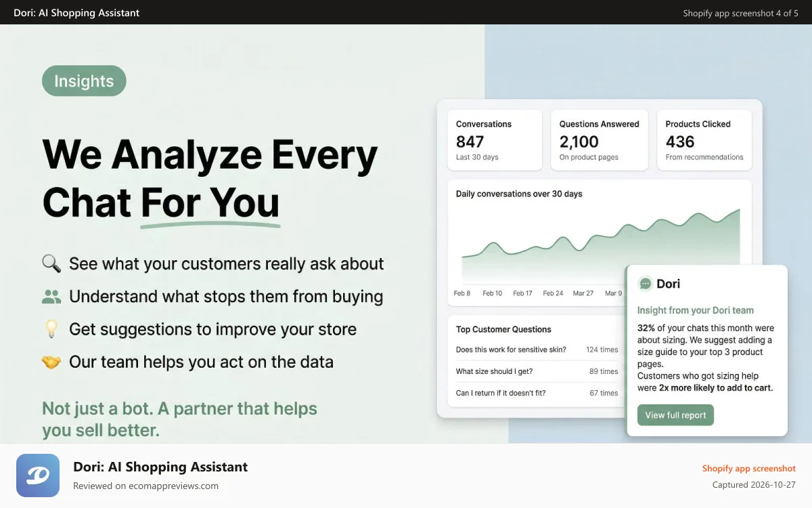Click the "We Analyze Every Chat For You" headline
Viewport: 812px width, 508px height.
[210, 178]
